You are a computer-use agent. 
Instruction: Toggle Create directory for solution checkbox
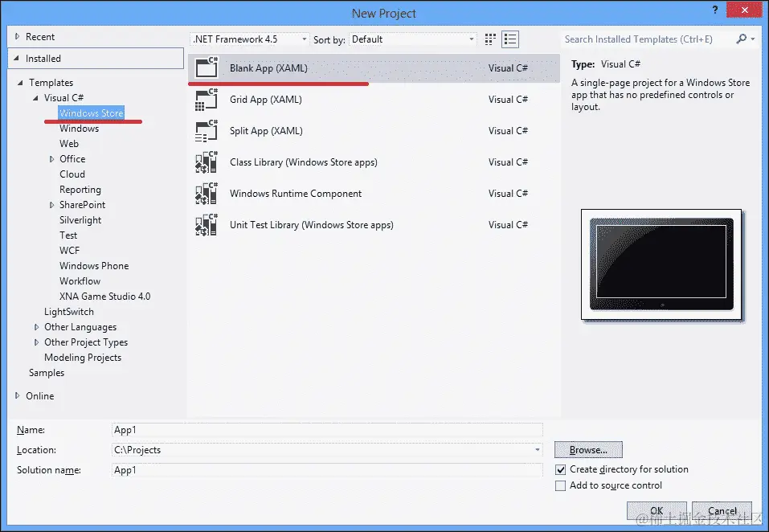pyautogui.click(x=561, y=470)
